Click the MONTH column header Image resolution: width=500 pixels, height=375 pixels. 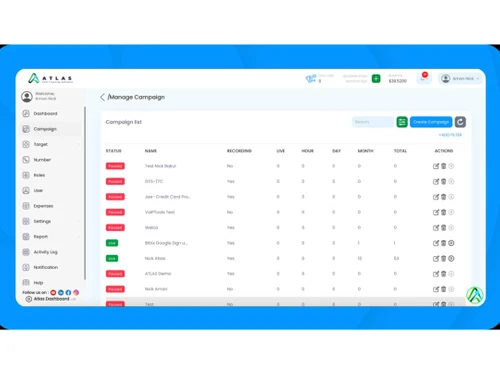[x=366, y=151]
